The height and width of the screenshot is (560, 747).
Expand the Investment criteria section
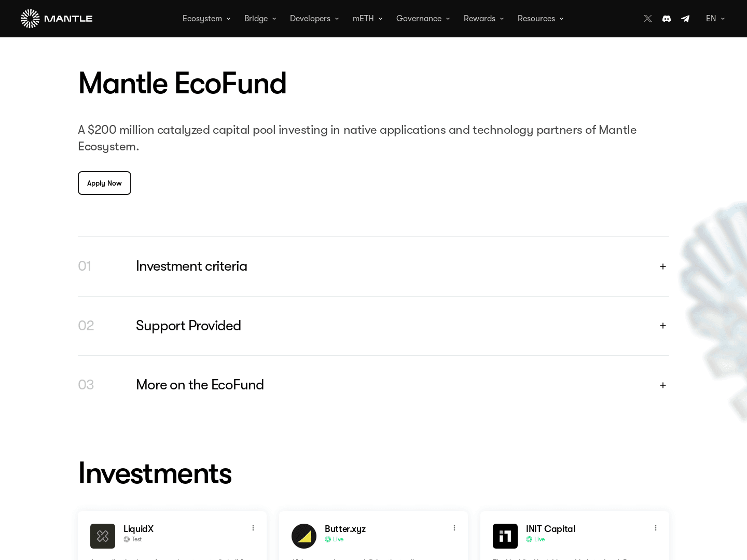tap(662, 267)
